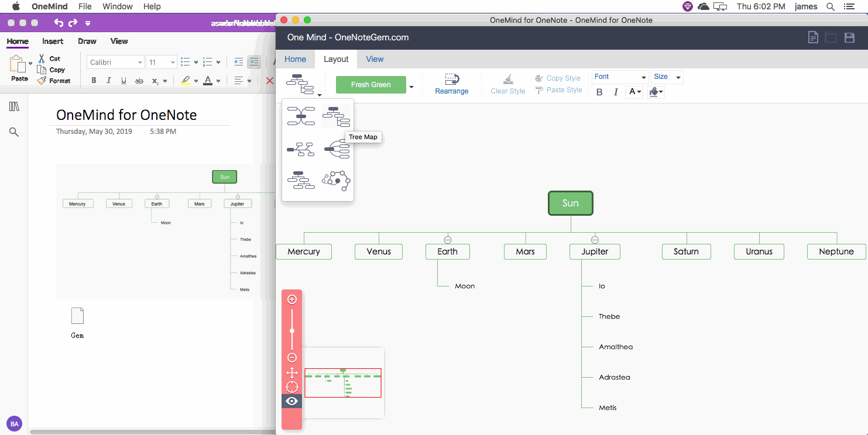Click the Cut scissors icon in OneNote
Viewport: 868px width, 435px height.
click(42, 58)
